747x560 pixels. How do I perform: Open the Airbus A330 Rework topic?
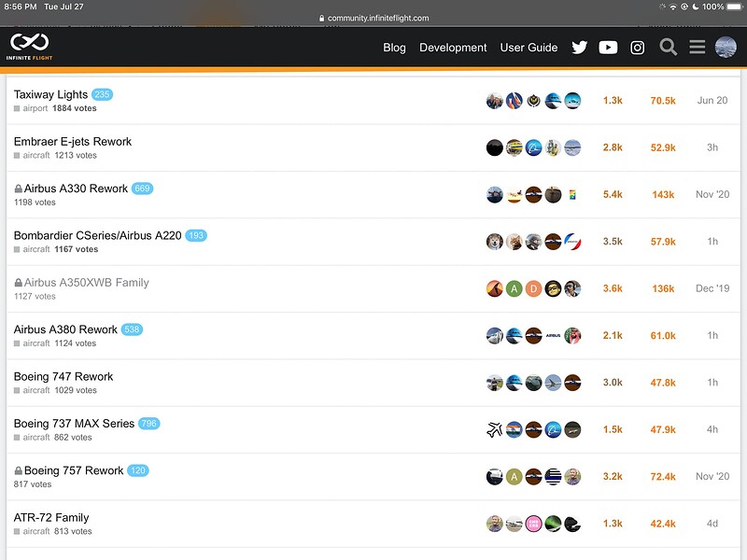tap(76, 189)
